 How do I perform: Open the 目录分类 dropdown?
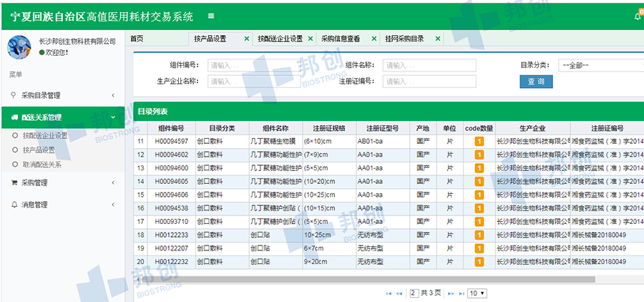coord(600,65)
